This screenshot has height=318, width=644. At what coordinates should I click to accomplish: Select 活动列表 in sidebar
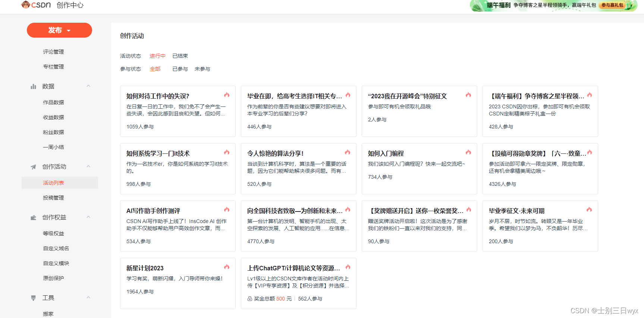click(x=60, y=183)
